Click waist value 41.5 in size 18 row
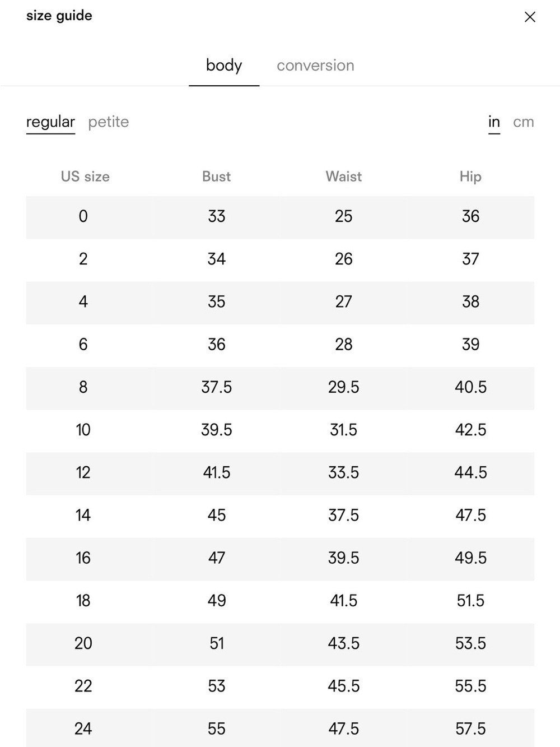Viewport: 560px width, 747px height. pos(344,601)
